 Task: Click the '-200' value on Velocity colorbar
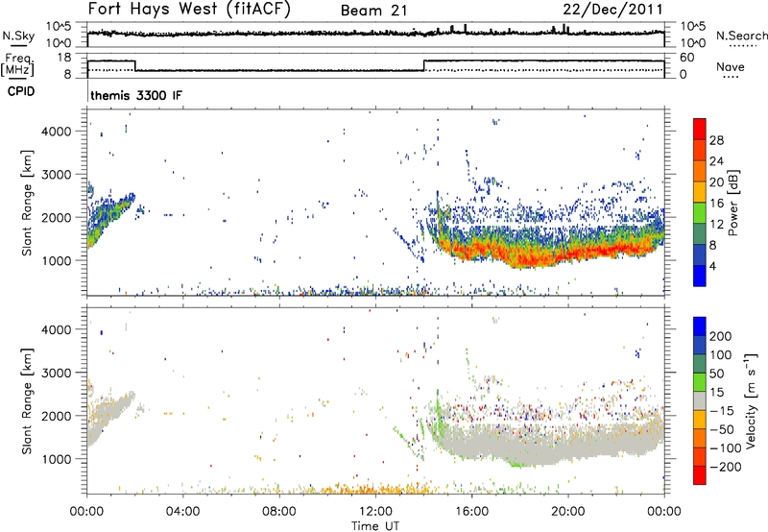tap(726, 467)
